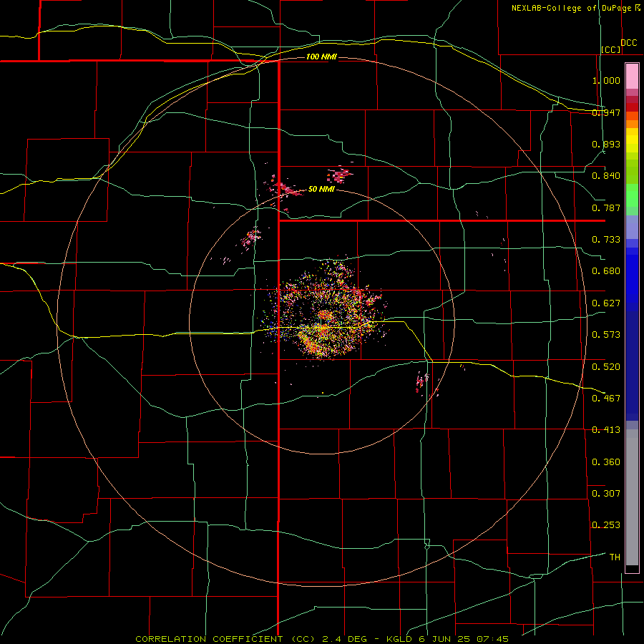Pick the gray segment of the color bar
644x644 pixels.
pyautogui.click(x=632, y=497)
